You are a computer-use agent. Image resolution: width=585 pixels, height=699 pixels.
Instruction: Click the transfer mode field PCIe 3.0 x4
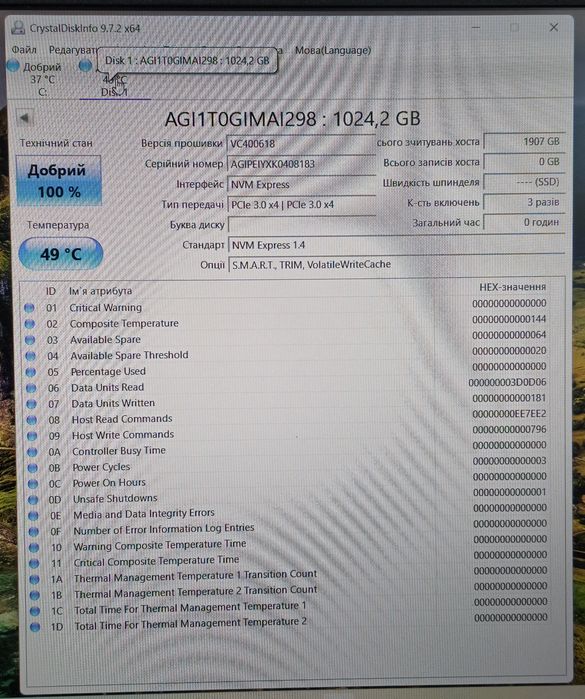point(301,205)
